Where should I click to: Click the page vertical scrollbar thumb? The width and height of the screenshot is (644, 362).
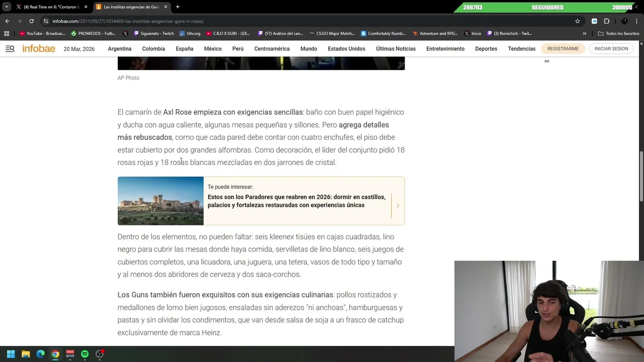coord(641,176)
